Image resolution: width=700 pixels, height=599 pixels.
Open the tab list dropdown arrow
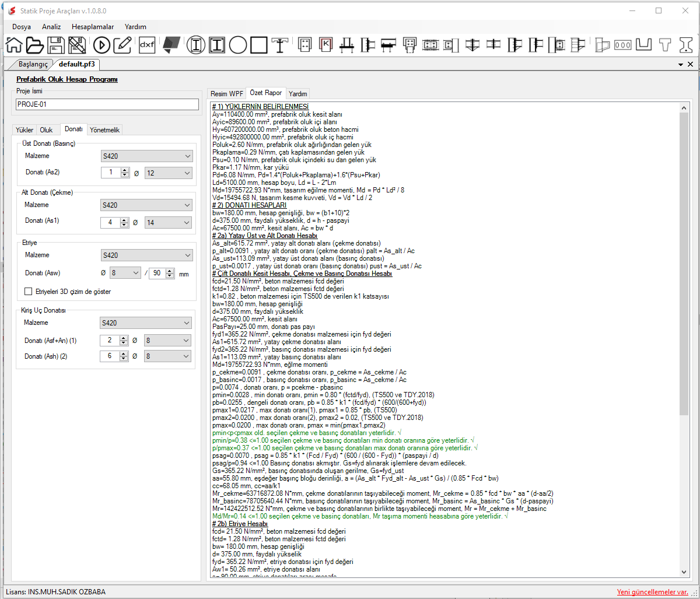click(x=681, y=64)
